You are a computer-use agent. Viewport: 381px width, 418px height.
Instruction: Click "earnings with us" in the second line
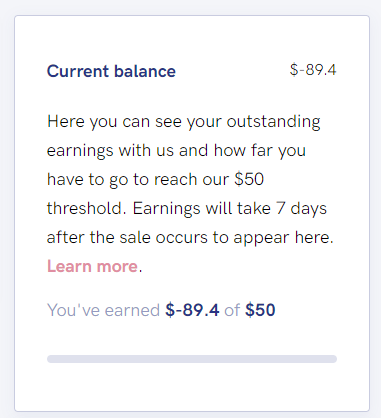point(110,151)
